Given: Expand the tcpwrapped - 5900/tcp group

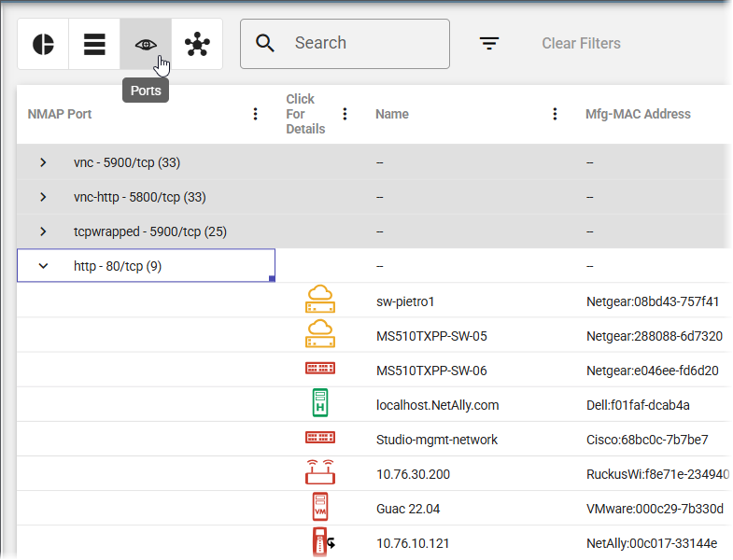Looking at the screenshot, I should click(x=43, y=231).
